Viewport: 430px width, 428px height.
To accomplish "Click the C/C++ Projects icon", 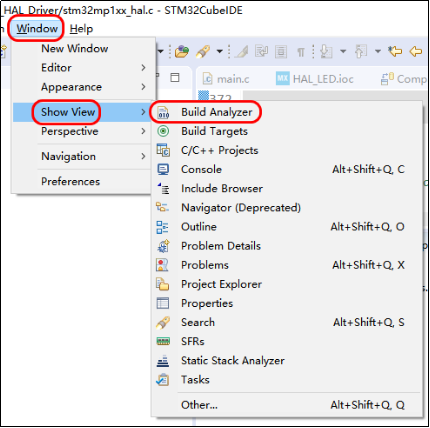I will [163, 150].
